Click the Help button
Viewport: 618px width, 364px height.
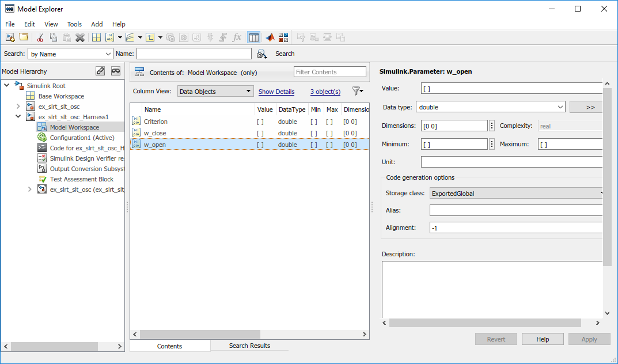click(x=543, y=339)
